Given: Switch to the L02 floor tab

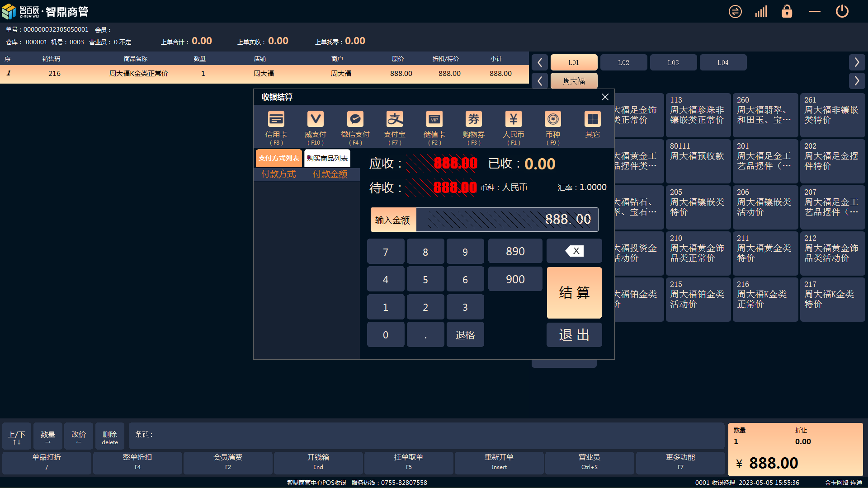Looking at the screenshot, I should pos(623,62).
